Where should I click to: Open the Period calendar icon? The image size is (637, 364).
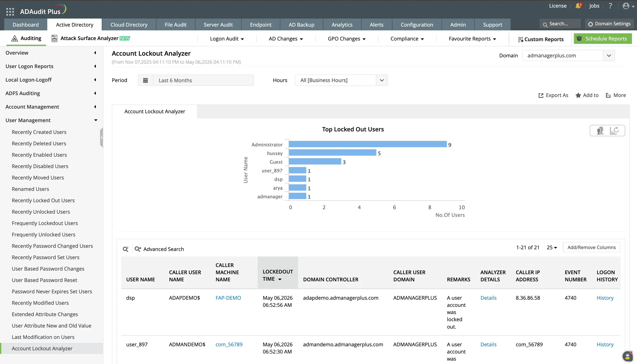pos(145,80)
